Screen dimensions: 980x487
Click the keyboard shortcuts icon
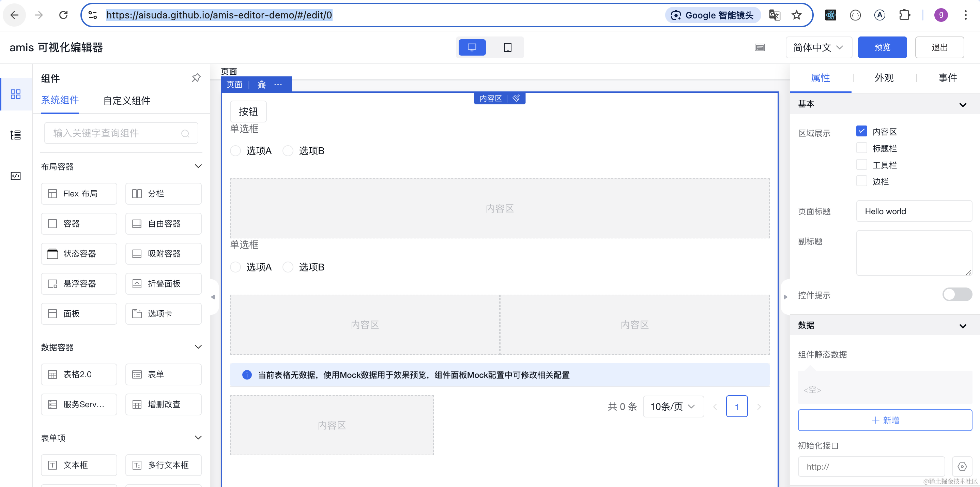click(x=759, y=48)
